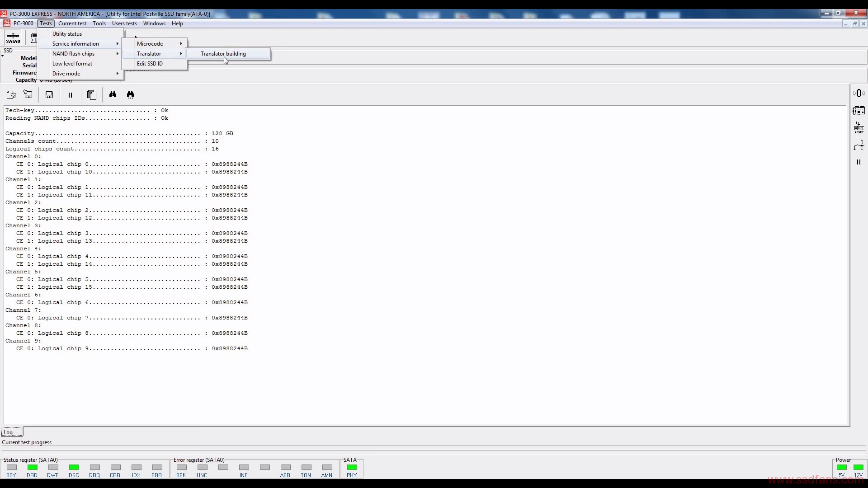The image size is (868, 488).
Task: Click the copy log pages icon
Action: [x=92, y=94]
